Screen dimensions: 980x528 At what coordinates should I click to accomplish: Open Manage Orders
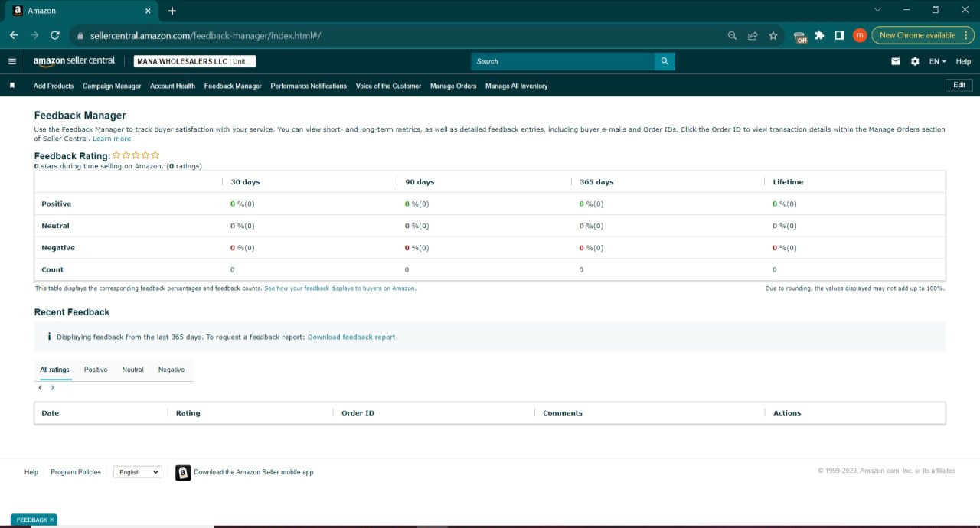pos(453,86)
